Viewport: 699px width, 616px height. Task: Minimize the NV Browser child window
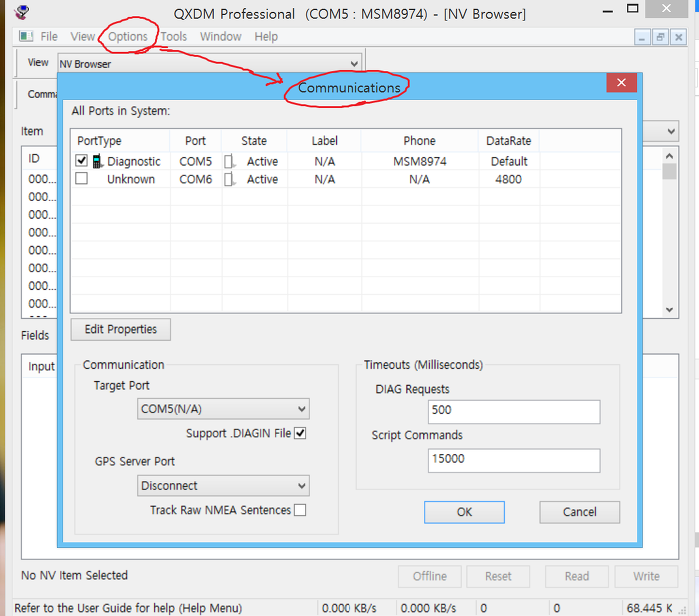pyautogui.click(x=642, y=38)
